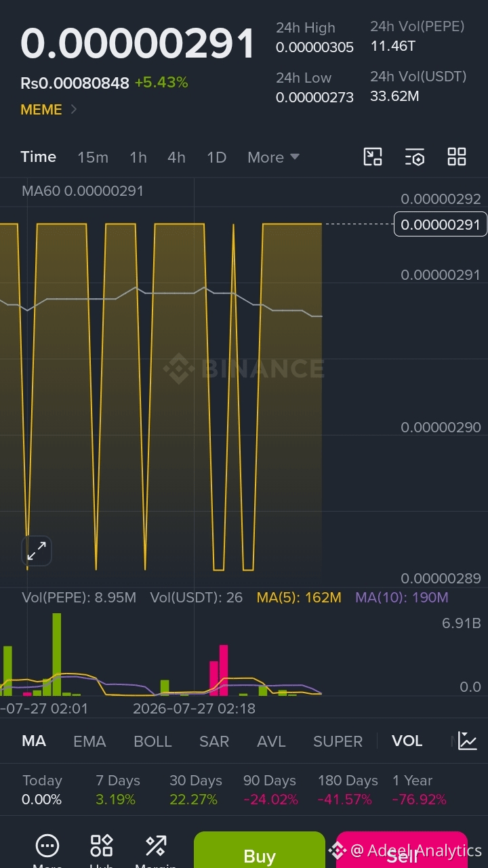
Task: Toggle the AVL indicator
Action: point(271,741)
